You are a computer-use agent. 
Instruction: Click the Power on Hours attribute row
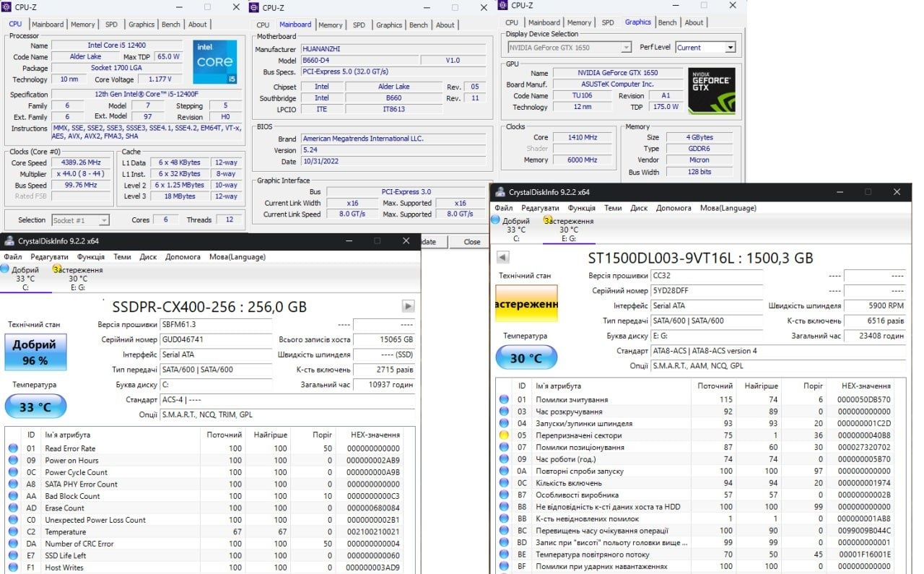[x=209, y=461]
